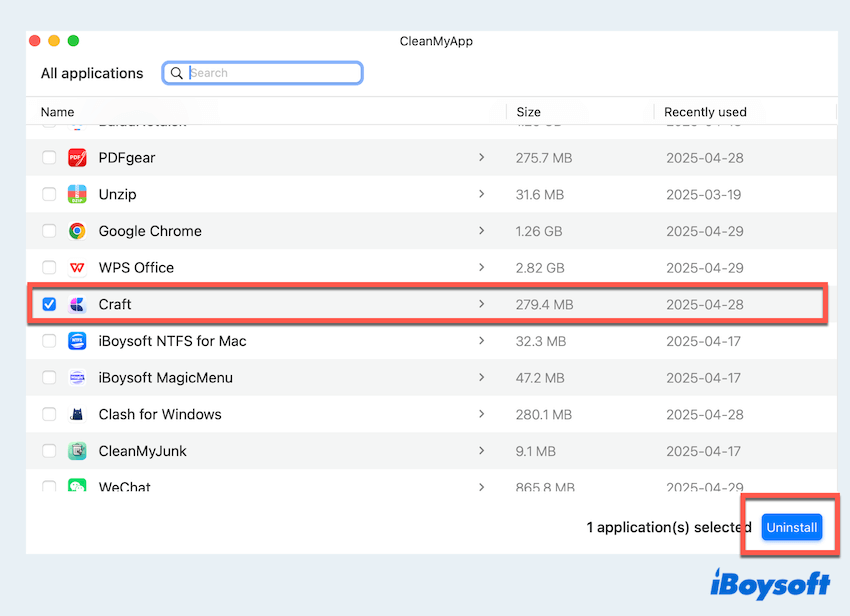850x616 pixels.
Task: Sort by the Recently used column
Action: 705,112
